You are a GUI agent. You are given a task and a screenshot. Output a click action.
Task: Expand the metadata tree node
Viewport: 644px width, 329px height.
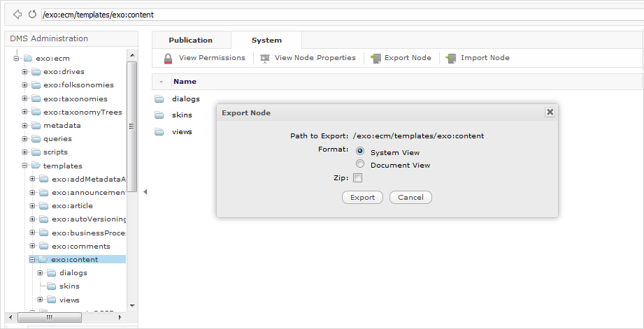pyautogui.click(x=24, y=126)
